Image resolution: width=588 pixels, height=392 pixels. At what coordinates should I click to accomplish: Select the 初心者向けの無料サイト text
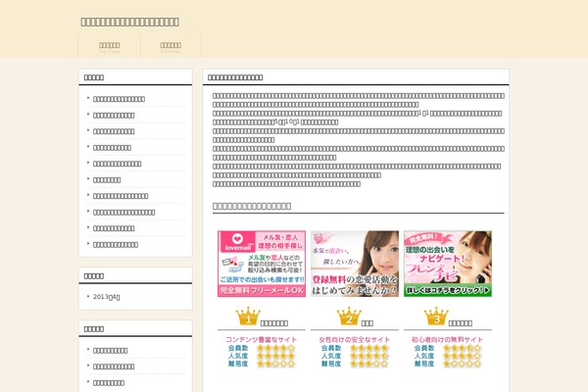[447, 339]
